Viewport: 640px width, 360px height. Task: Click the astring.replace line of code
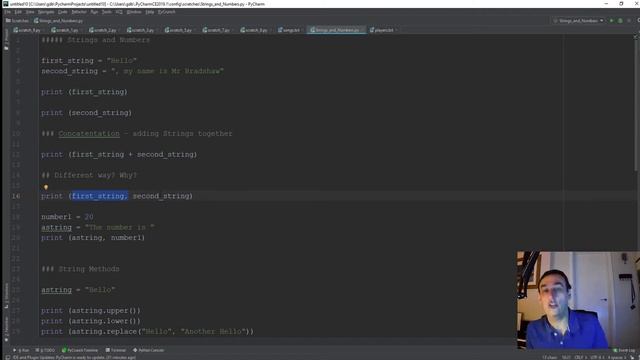point(147,331)
